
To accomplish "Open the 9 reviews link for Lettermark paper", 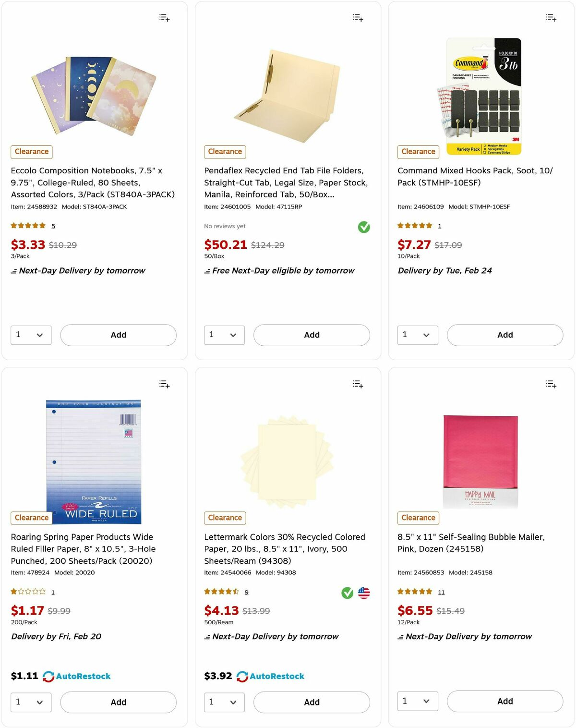I will coord(246,592).
